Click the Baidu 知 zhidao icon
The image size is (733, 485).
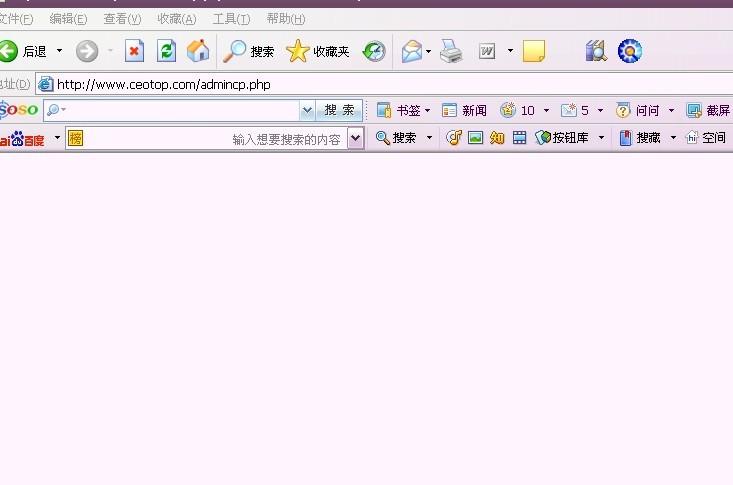coord(497,138)
